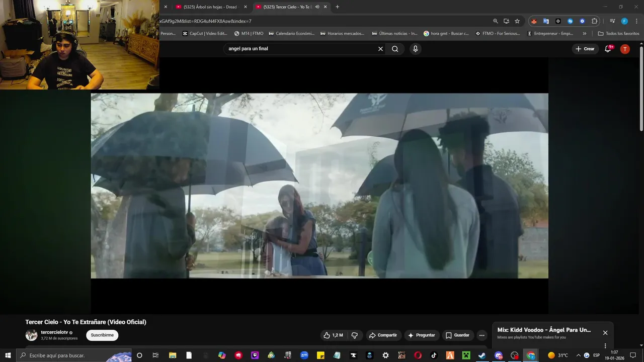Open more actions menu under the video
This screenshot has width=644, height=362.
481,335
